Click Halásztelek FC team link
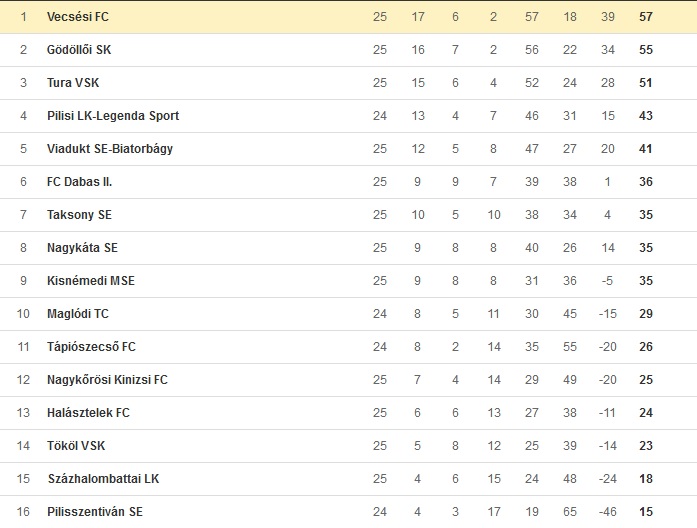 [88, 413]
